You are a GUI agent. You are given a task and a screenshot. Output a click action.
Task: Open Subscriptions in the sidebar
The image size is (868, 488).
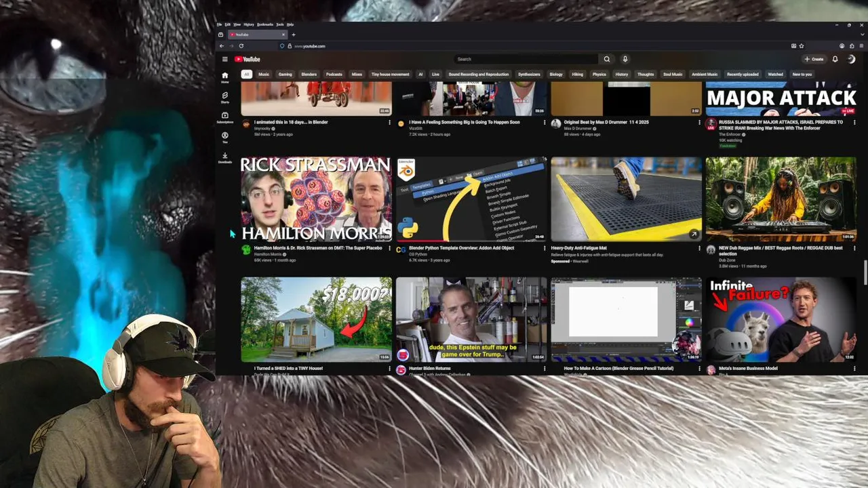225,117
